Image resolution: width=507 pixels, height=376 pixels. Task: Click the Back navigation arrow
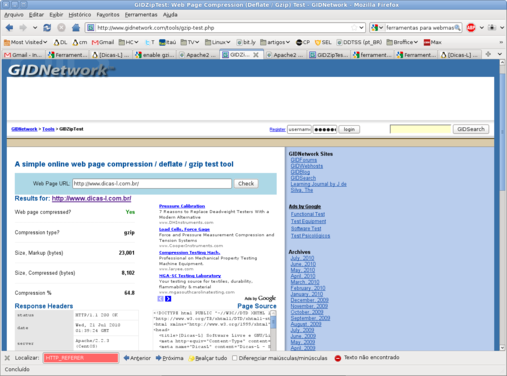point(9,28)
